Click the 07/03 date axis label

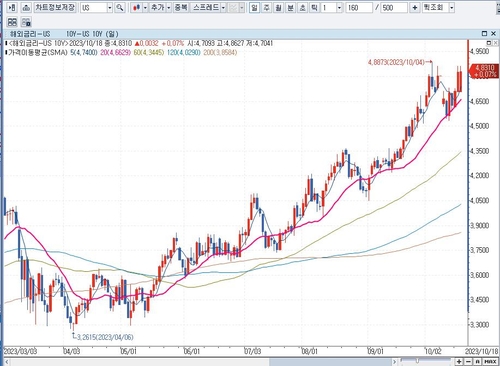252,351
